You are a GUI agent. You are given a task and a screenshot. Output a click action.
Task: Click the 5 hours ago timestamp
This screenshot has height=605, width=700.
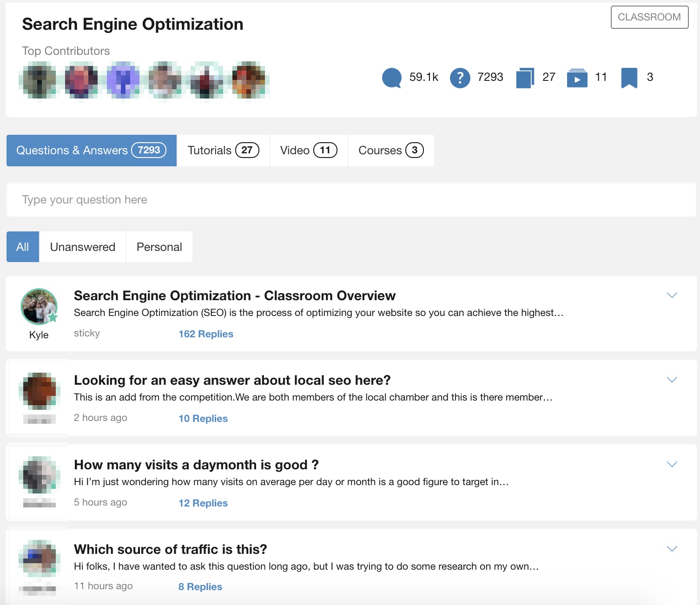tap(100, 502)
